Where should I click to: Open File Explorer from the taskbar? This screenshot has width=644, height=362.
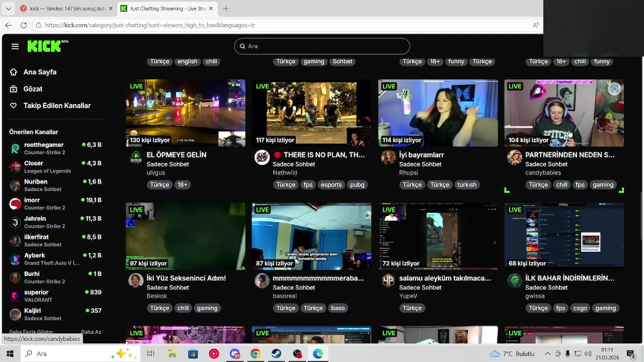coord(172,354)
